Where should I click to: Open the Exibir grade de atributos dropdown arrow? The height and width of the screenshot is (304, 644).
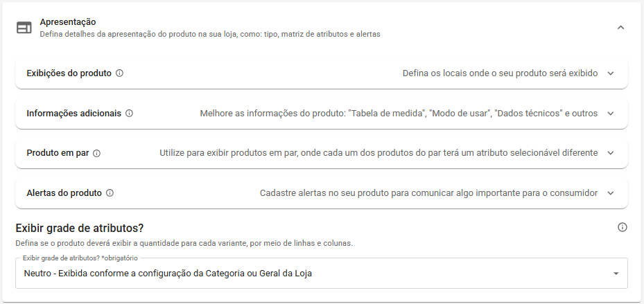616,274
